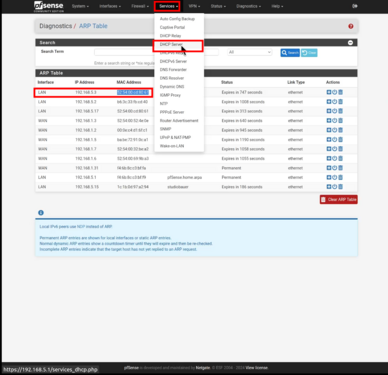The height and width of the screenshot is (375, 388).
Task: Click the red Clear ARP Table button
Action: tap(339, 200)
